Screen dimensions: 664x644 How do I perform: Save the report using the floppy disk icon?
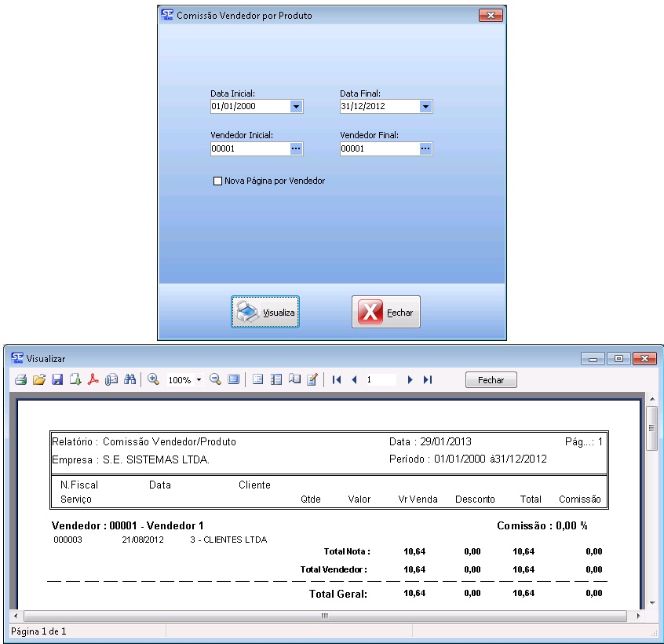[57, 380]
